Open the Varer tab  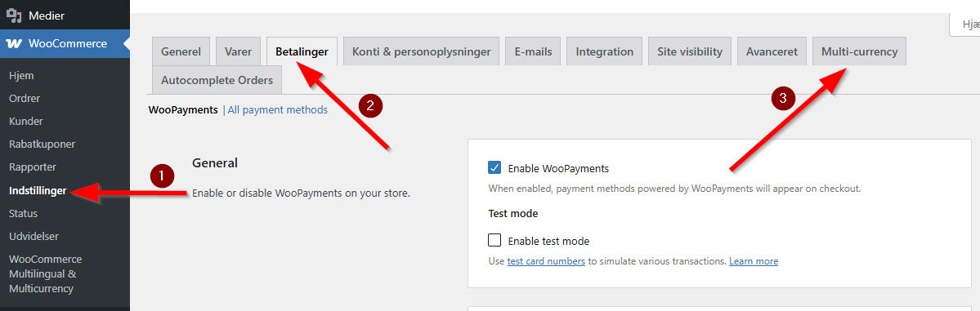point(238,52)
